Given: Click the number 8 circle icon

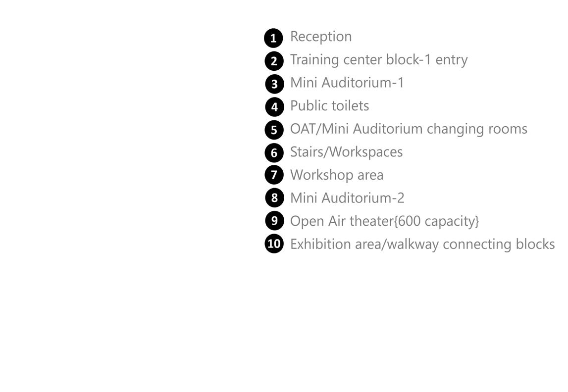Looking at the screenshot, I should 274,198.
